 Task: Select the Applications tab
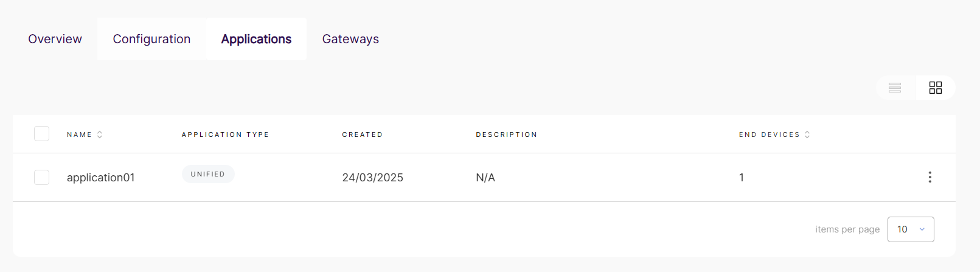coord(256,39)
